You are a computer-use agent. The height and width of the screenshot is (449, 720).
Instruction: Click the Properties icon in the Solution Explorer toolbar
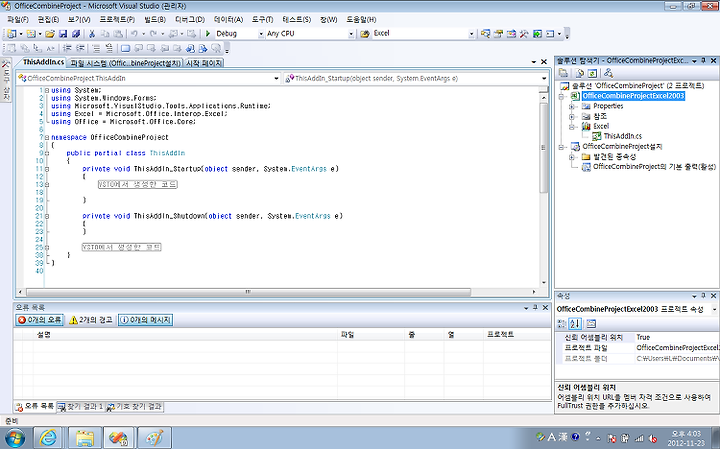pyautogui.click(x=563, y=73)
